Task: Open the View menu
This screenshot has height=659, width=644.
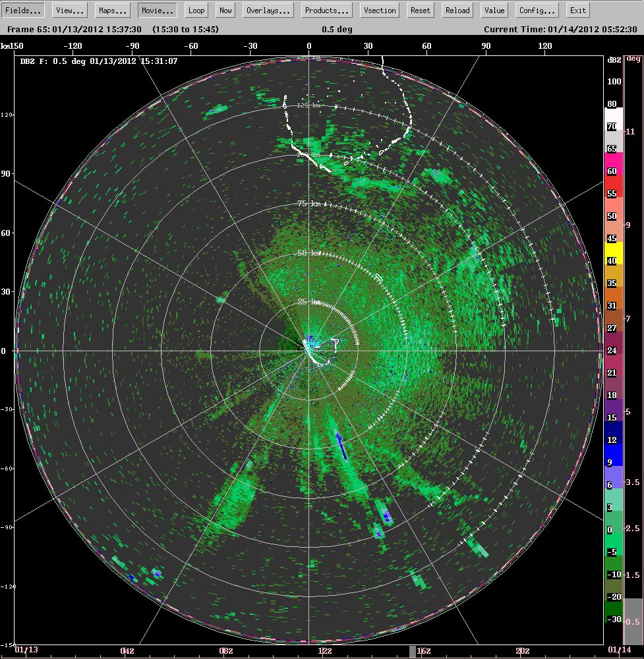Action: 69,10
